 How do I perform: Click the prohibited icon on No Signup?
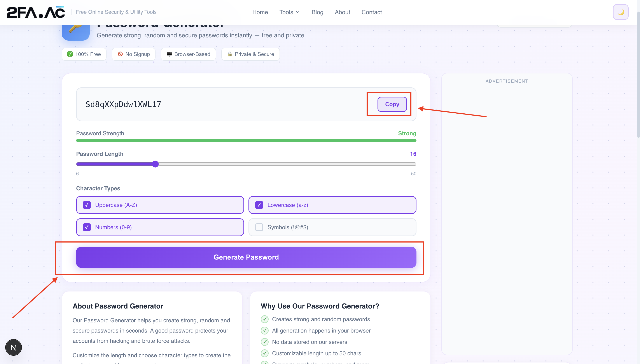120,54
